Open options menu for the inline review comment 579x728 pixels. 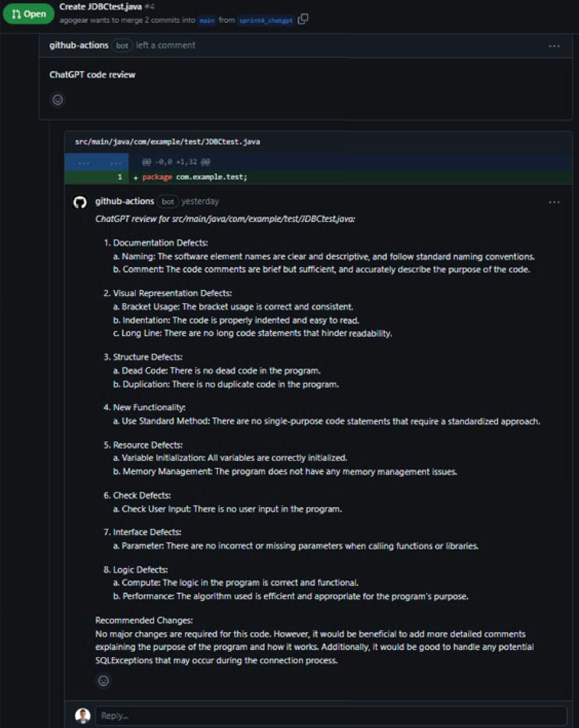coord(554,202)
